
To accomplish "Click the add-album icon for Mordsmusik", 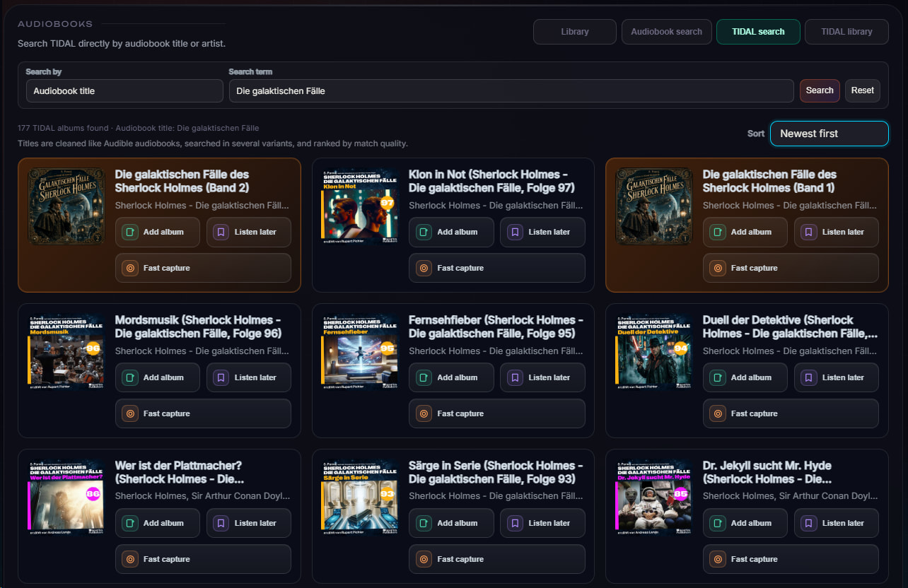I will click(x=129, y=377).
